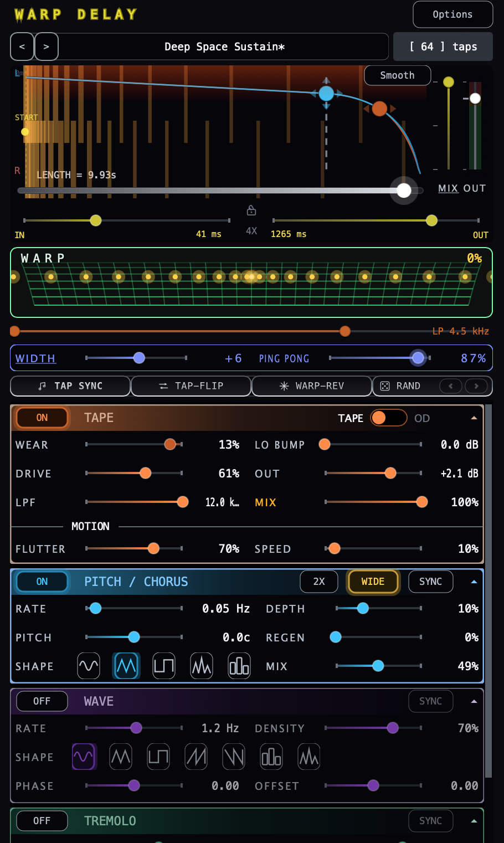The image size is (504, 843).
Task: Open the Smooth curve mode selector
Action: [x=397, y=75]
